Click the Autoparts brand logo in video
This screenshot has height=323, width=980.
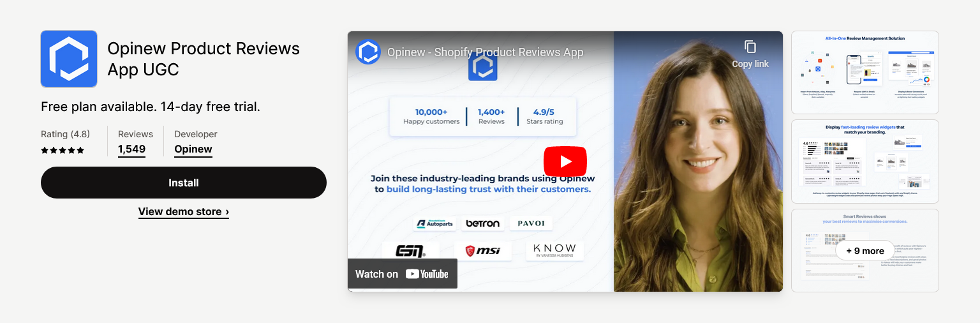(434, 223)
